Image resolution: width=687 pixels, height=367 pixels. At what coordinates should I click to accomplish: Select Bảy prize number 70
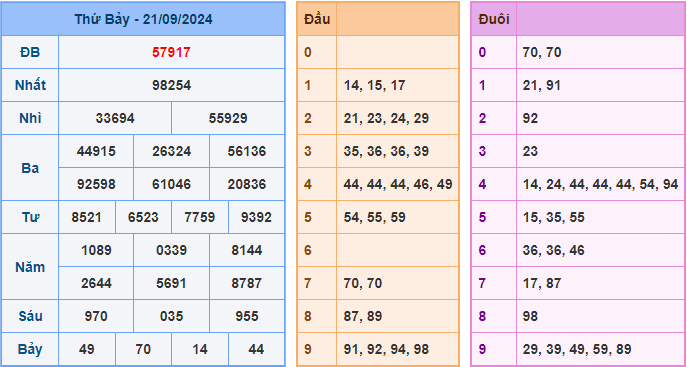143,349
